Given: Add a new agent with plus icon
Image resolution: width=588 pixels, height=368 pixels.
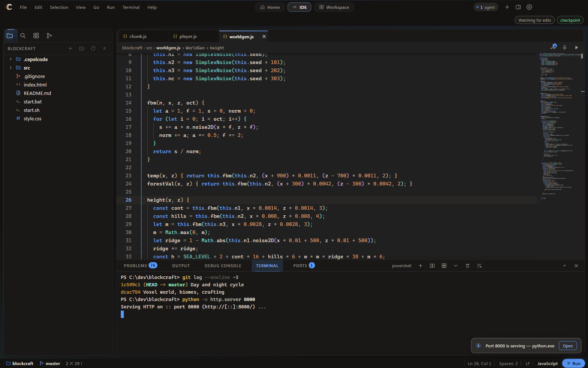Looking at the screenshot, I should click(x=507, y=7).
